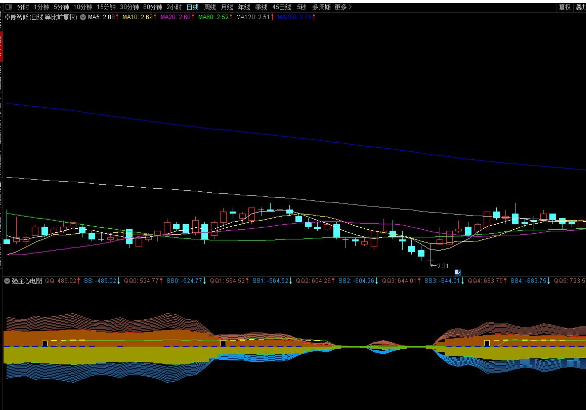This screenshot has width=586, height=410.
Task: Open the gear icon beside MA5 indicator
Action: point(83,17)
